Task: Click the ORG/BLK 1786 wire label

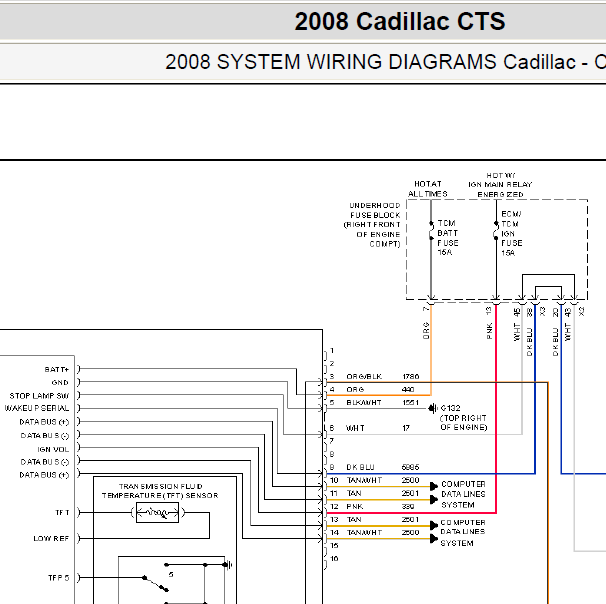Action: (383, 376)
